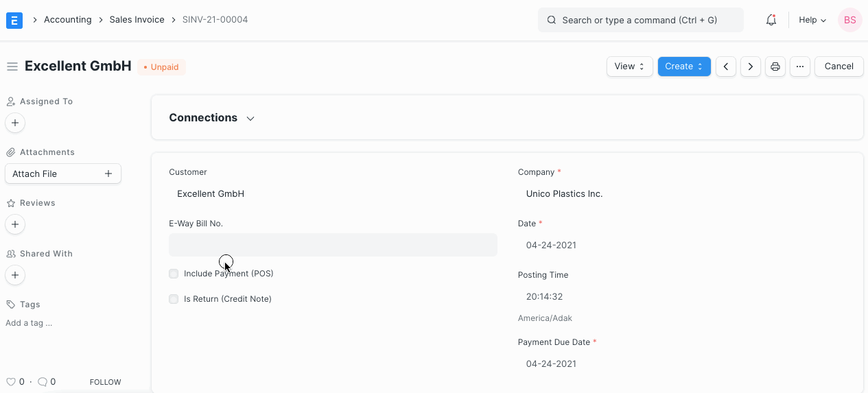Open the notifications bell

point(771,20)
